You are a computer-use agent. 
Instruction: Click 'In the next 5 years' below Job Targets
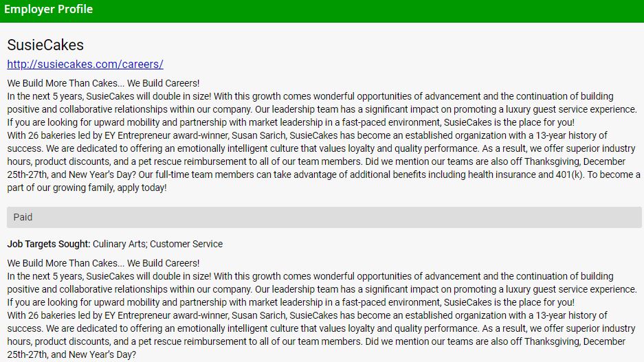coord(45,276)
